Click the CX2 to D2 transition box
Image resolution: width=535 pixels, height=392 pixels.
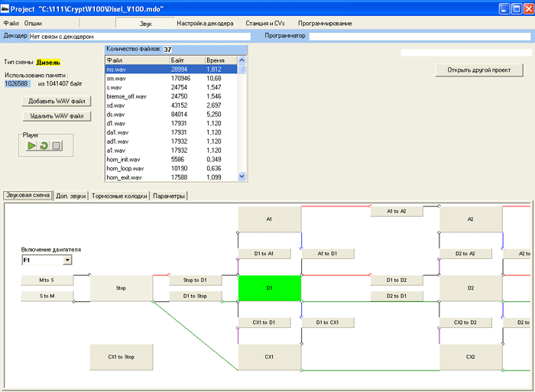point(465,322)
